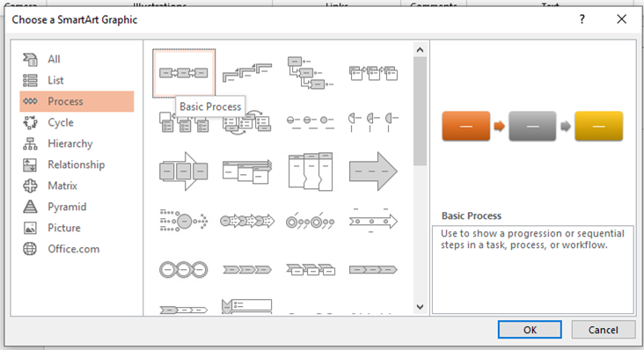
Task: Pick the Step Down Process layout
Action: click(310, 73)
